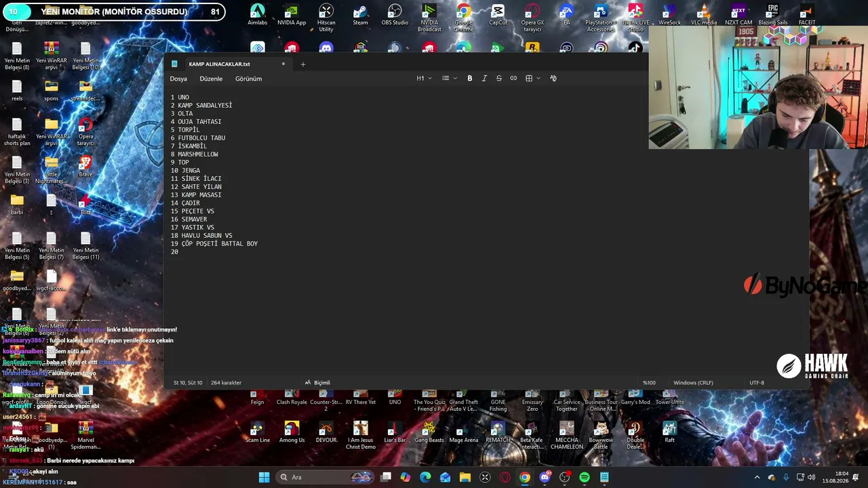Screen dimensions: 868x488
Task: Open File Explorer from the taskbar
Action: click(465, 477)
